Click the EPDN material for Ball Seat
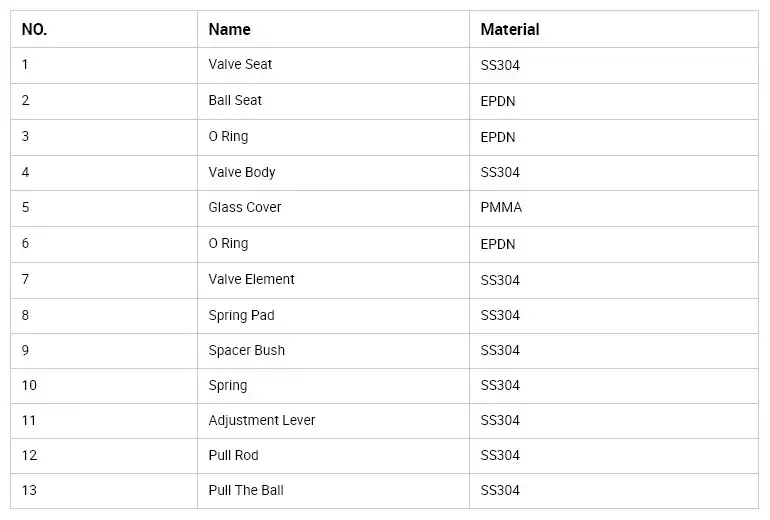770x520 pixels. pos(498,101)
